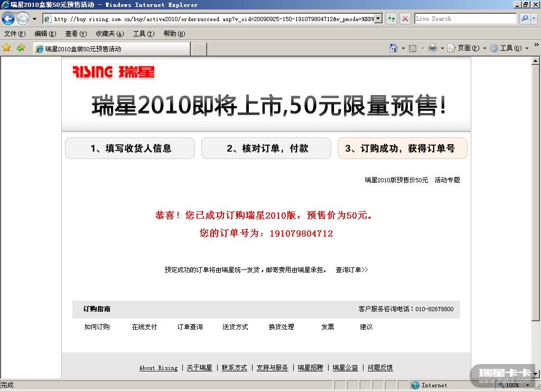Click the customer service phone 010-82678800 text
Screen dimensions: 541x392
click(x=434, y=309)
